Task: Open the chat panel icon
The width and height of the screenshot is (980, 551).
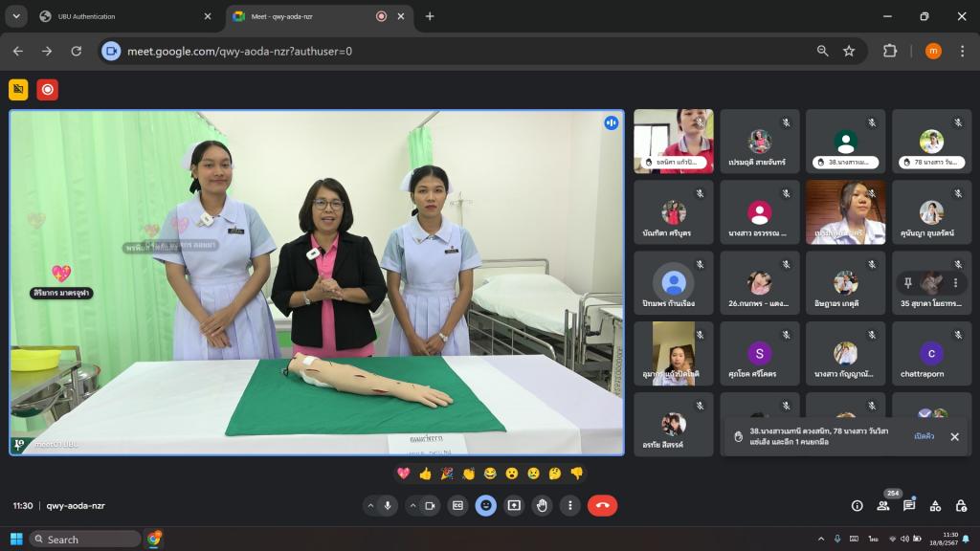Action: pos(909,505)
